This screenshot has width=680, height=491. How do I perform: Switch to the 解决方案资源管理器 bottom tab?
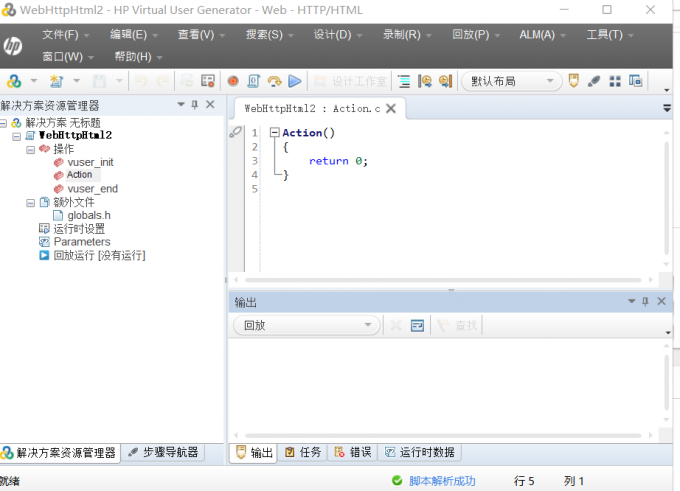pos(59,453)
